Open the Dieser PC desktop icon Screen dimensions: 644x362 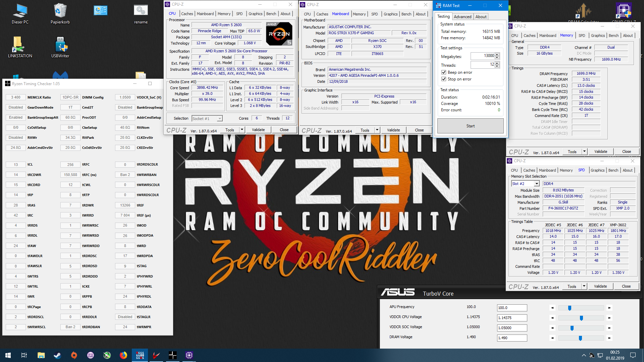click(x=20, y=14)
